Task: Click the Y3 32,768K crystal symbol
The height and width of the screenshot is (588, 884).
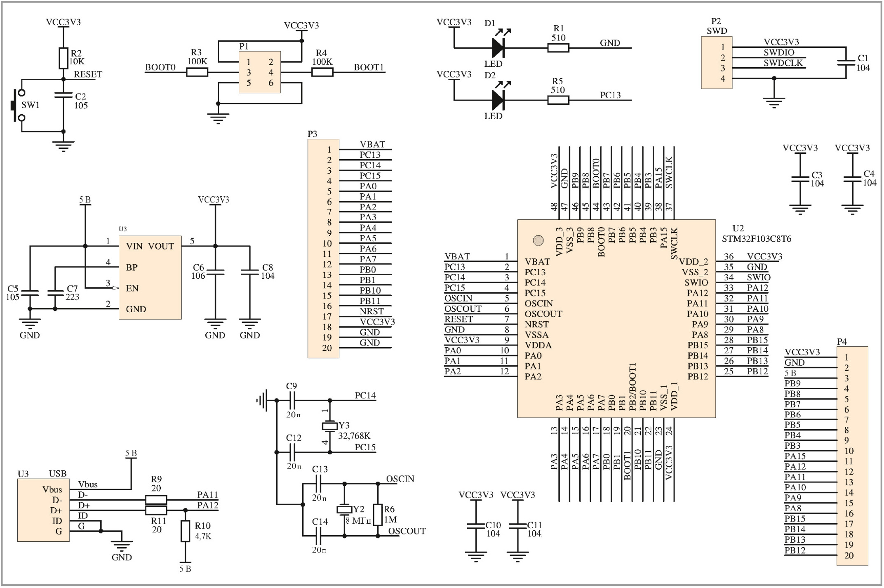Action: coord(329,426)
